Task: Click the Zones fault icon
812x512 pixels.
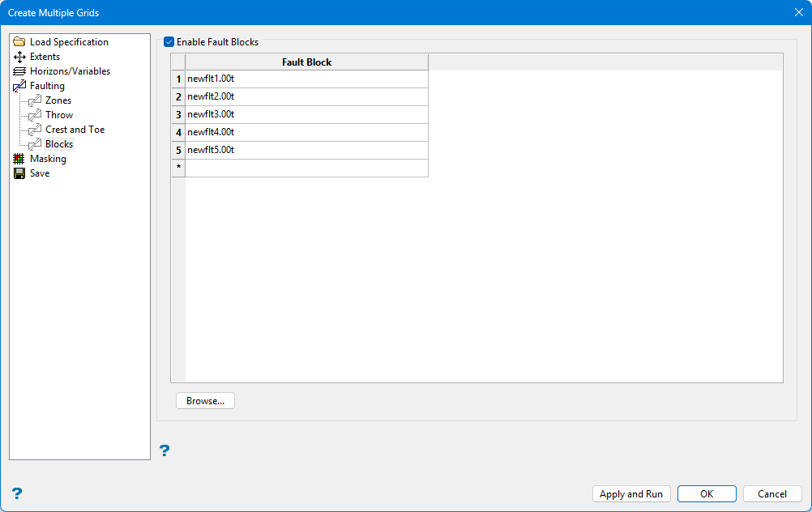Action: (x=35, y=100)
